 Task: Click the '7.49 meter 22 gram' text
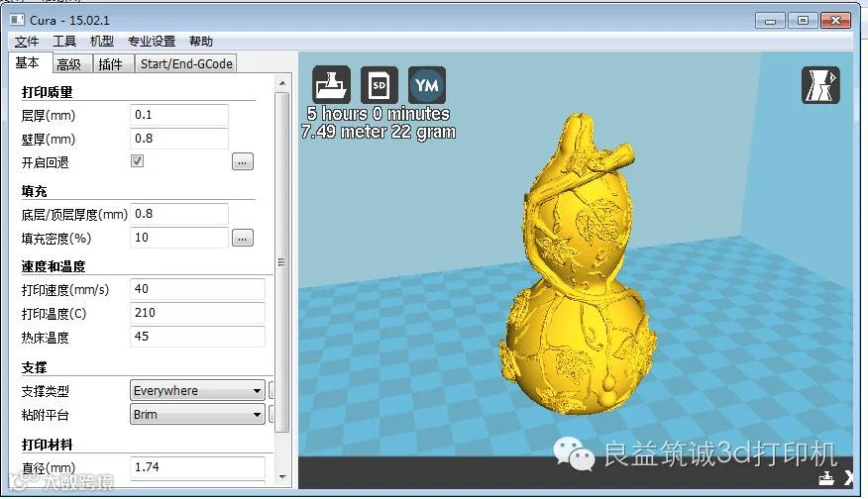pyautogui.click(x=379, y=132)
